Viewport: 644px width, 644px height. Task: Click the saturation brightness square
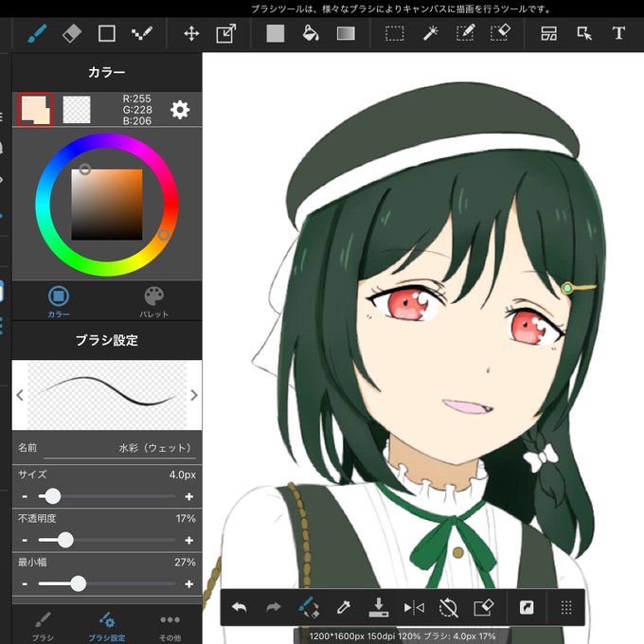coord(107,205)
